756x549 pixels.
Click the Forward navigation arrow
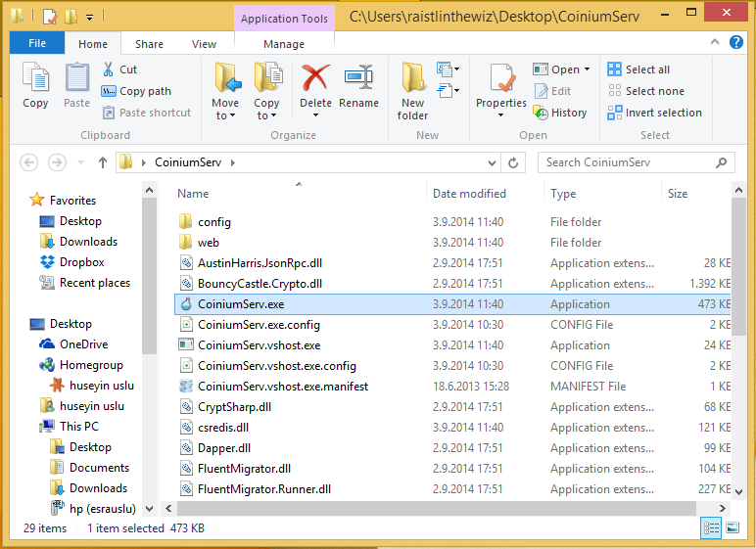point(57,162)
